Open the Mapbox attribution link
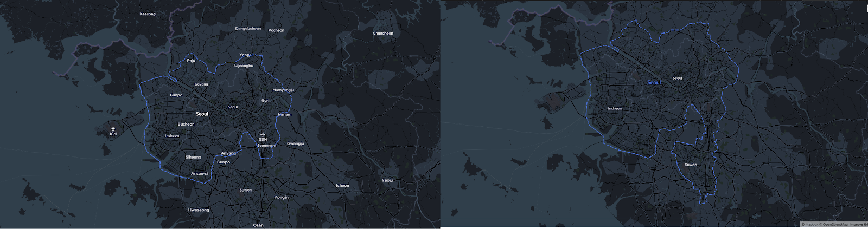The width and height of the screenshot is (868, 229). point(812,225)
